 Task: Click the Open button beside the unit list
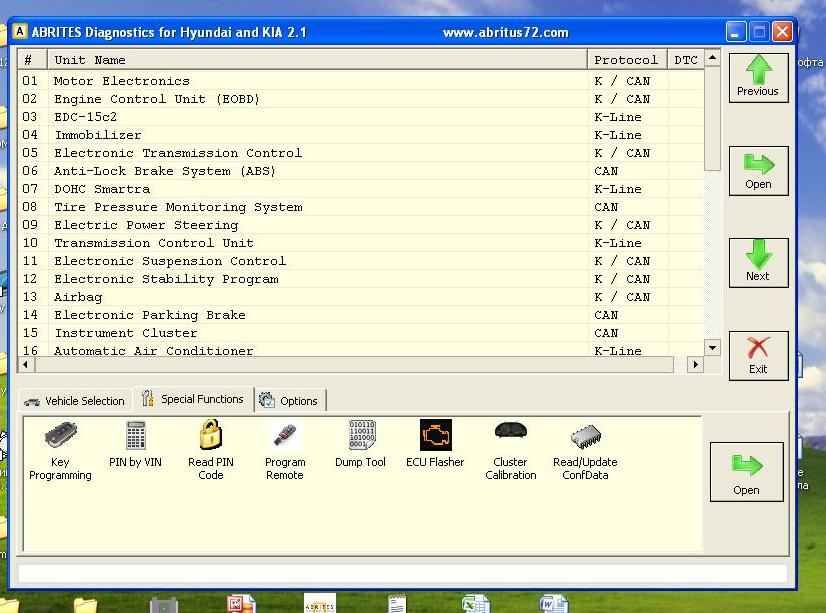point(758,171)
